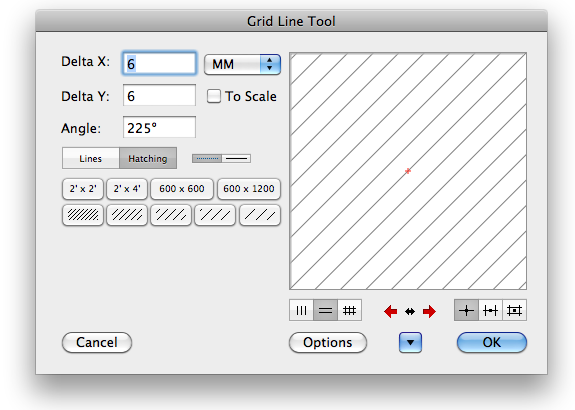575x410 pixels.
Task: Select the boxed frame alignment icon
Action: point(514,311)
